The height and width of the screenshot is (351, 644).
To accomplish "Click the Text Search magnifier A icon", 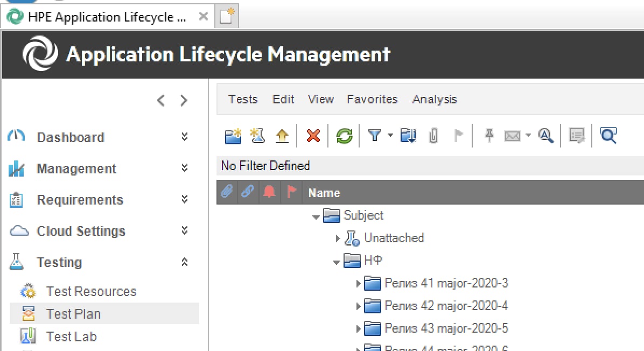I will click(x=546, y=136).
